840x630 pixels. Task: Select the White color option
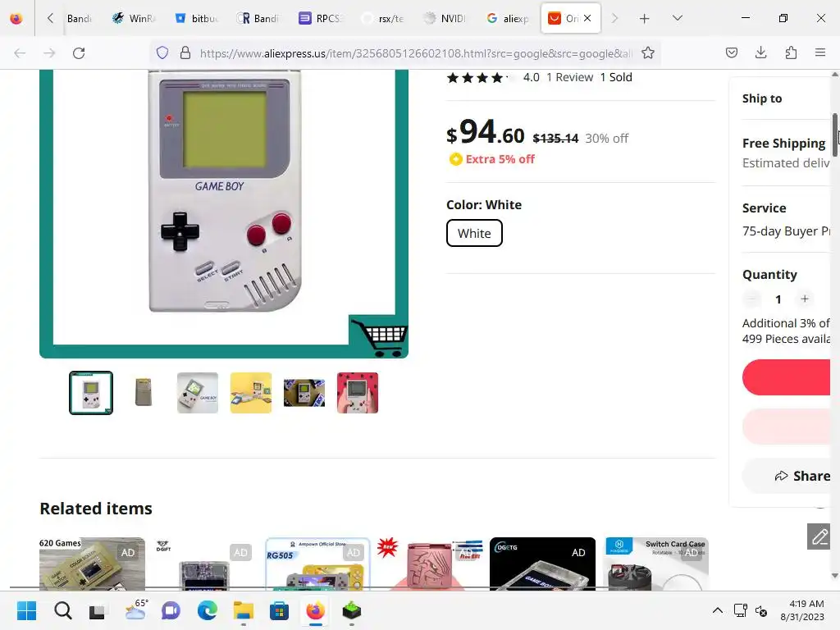pos(474,233)
